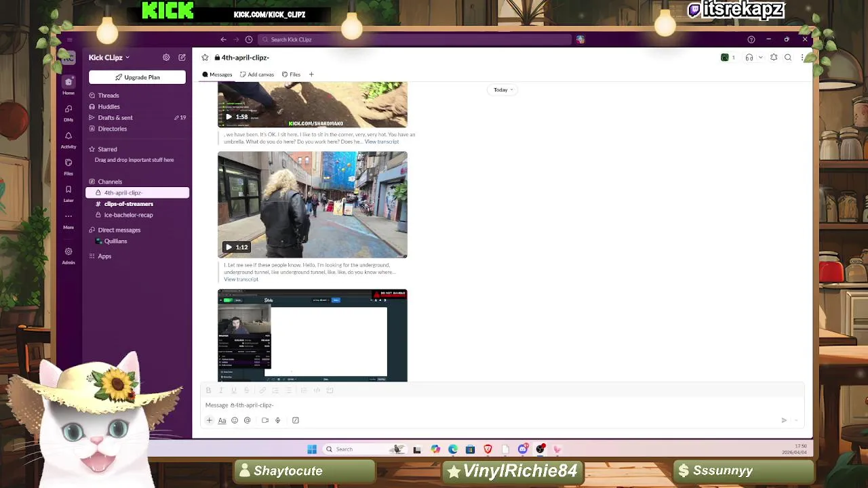868x488 pixels.
Task: Start a huddle with headphones icon
Action: [749, 58]
